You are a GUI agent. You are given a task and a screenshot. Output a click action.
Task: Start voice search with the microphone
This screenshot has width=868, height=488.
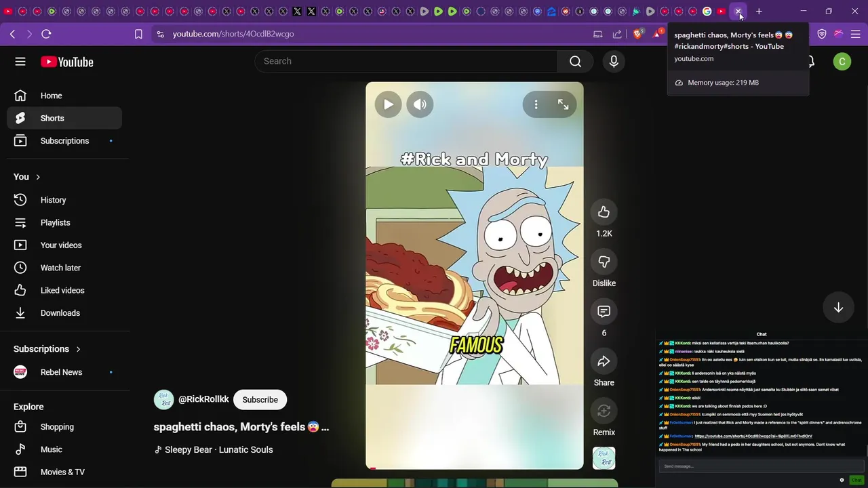pos(614,62)
